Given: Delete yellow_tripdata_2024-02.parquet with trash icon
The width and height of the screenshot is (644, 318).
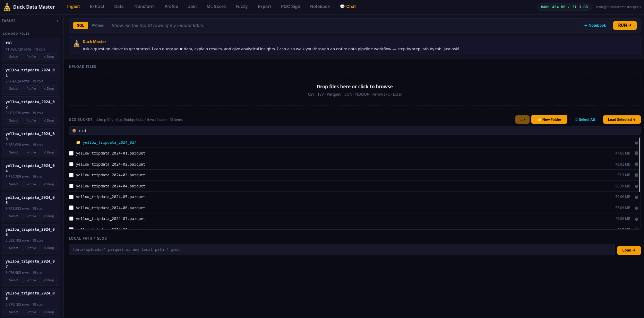Looking at the screenshot, I should (x=636, y=164).
